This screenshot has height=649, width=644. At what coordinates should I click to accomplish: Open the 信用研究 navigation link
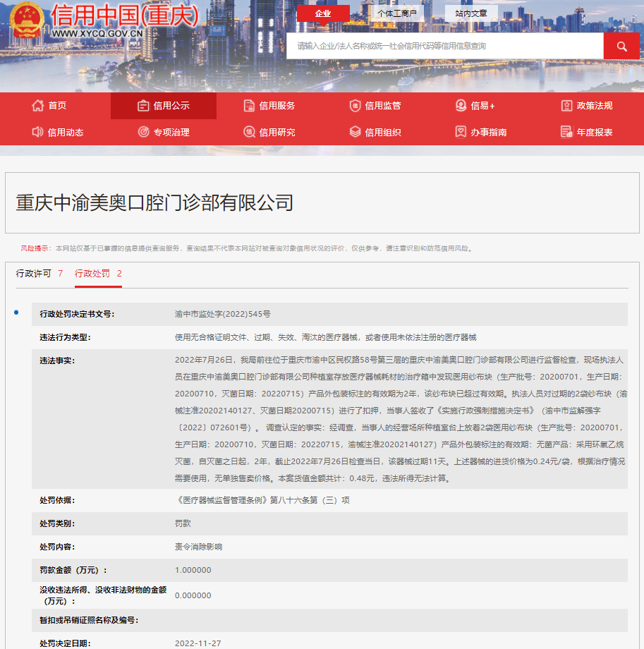coord(277,132)
